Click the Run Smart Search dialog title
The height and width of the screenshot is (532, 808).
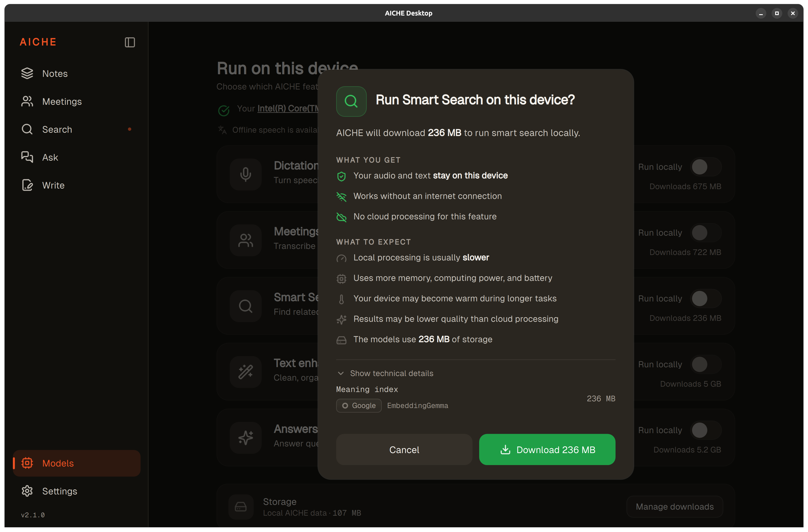pos(475,100)
